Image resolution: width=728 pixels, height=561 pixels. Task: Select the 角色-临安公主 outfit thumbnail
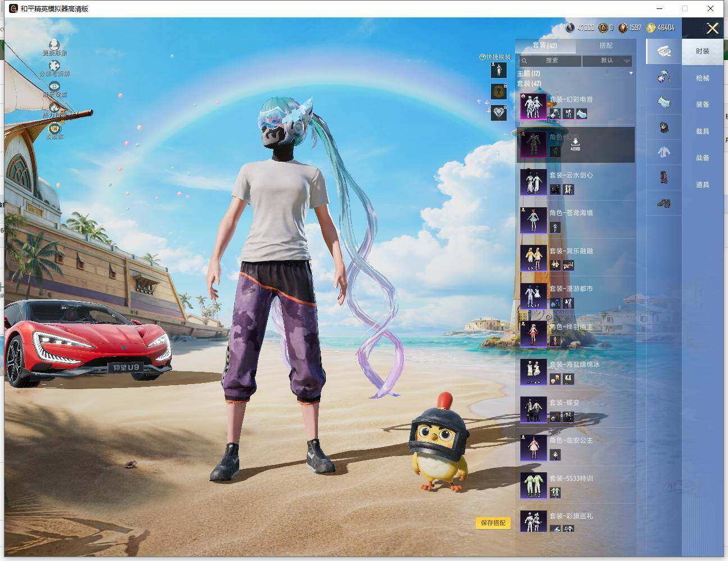[533, 448]
